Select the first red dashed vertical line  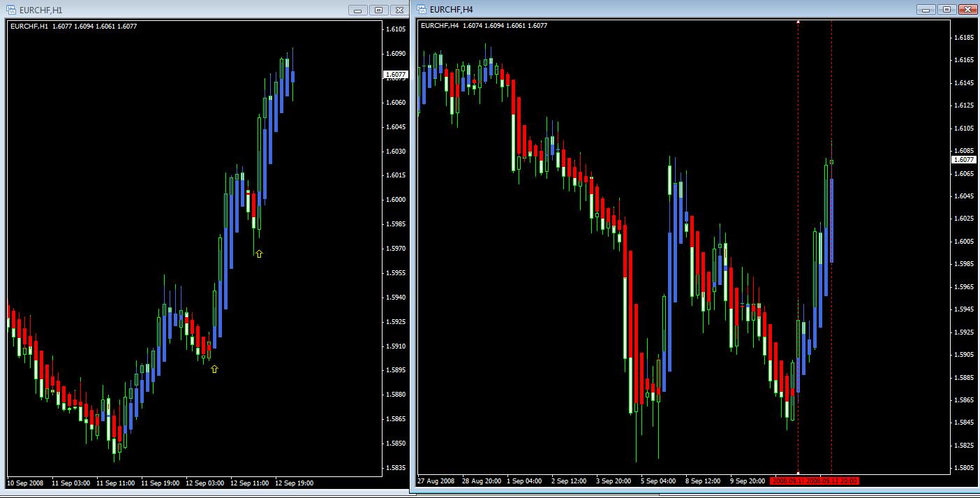[798, 244]
